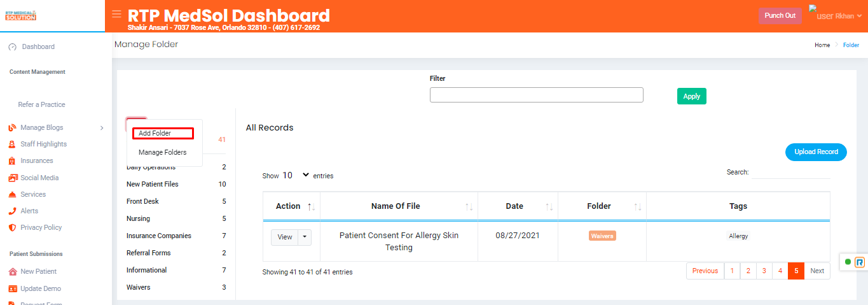The width and height of the screenshot is (868, 305).
Task: Select Add Folder from the menu
Action: (163, 133)
